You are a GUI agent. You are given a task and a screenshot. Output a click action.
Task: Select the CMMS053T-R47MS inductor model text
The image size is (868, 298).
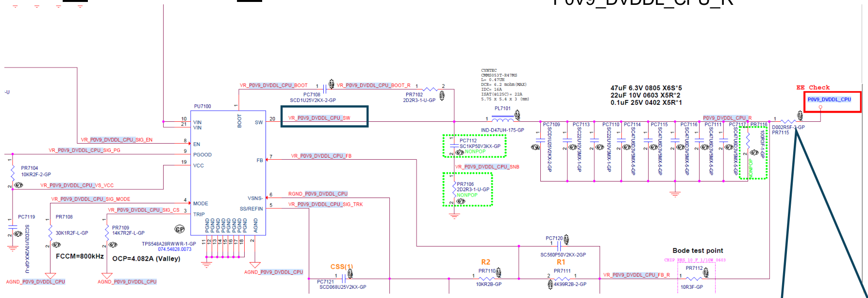499,75
